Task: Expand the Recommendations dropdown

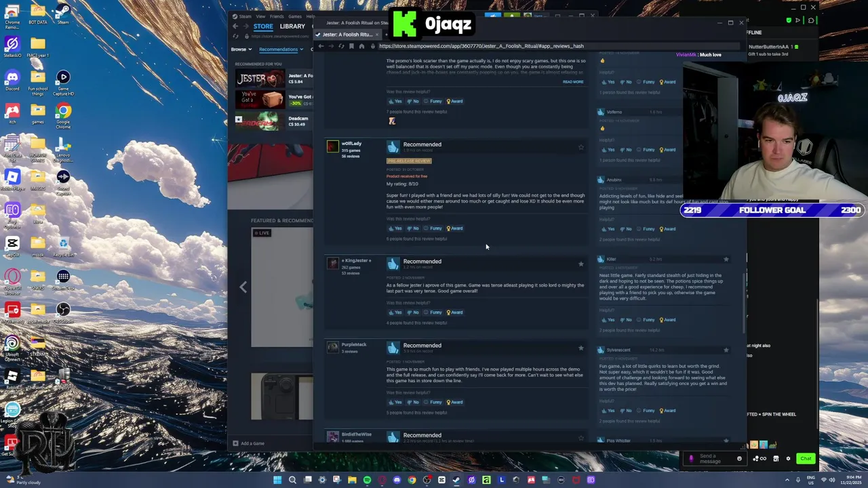Action: (x=281, y=49)
